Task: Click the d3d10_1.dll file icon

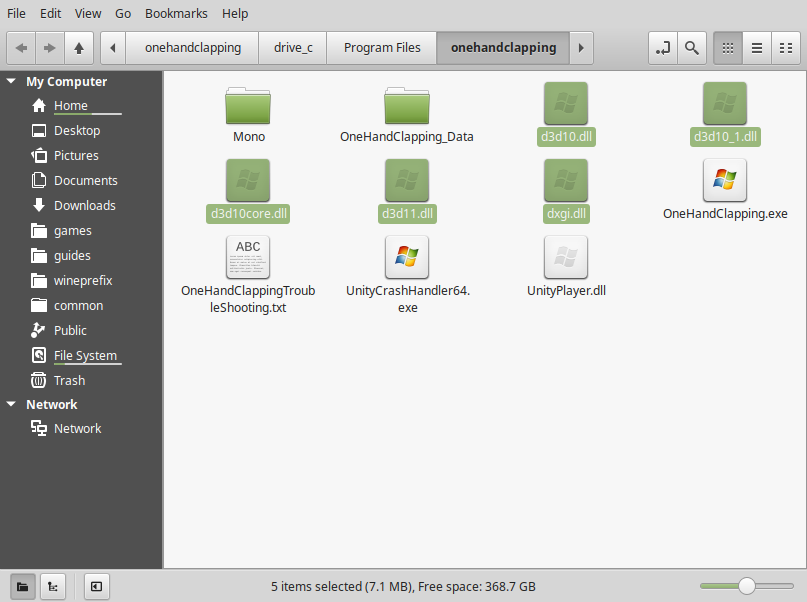Action: 725,103
